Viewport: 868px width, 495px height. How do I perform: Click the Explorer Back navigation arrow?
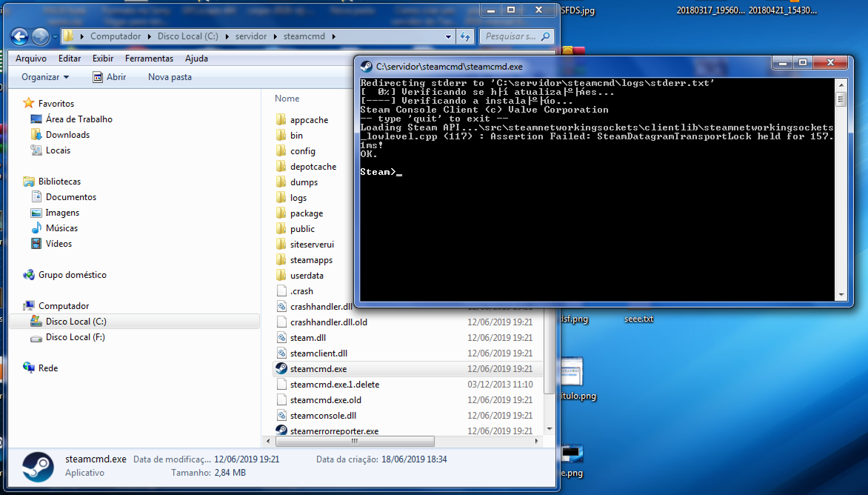[x=19, y=36]
